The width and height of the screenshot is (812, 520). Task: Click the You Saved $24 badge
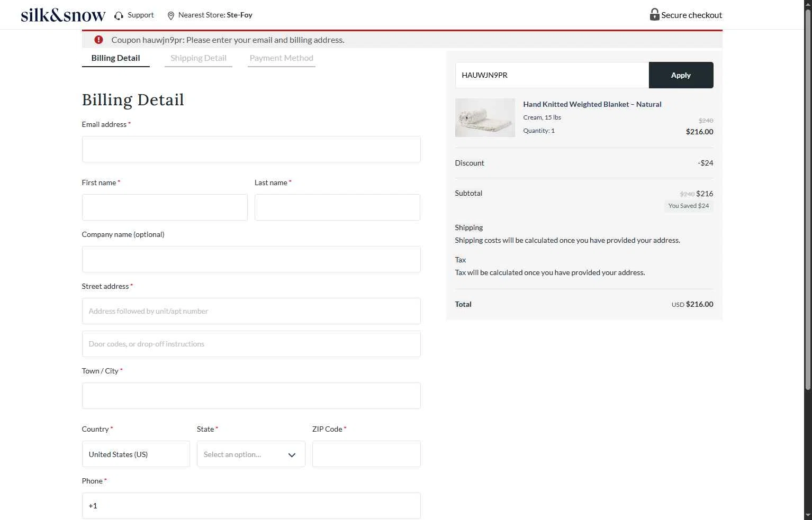689,206
